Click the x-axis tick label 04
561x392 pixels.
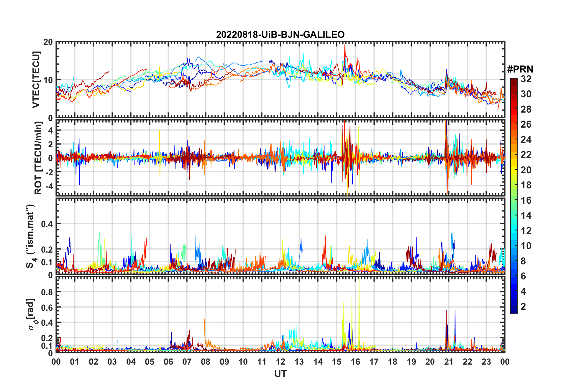131,362
